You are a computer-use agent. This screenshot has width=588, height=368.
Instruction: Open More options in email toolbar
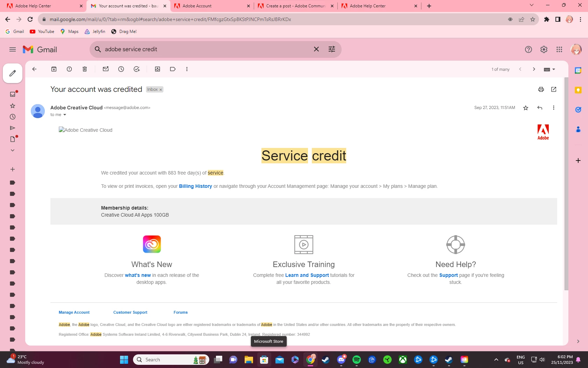coord(187,69)
